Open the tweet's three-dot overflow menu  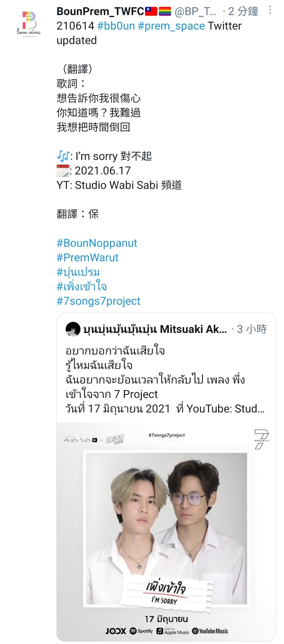click(x=270, y=11)
